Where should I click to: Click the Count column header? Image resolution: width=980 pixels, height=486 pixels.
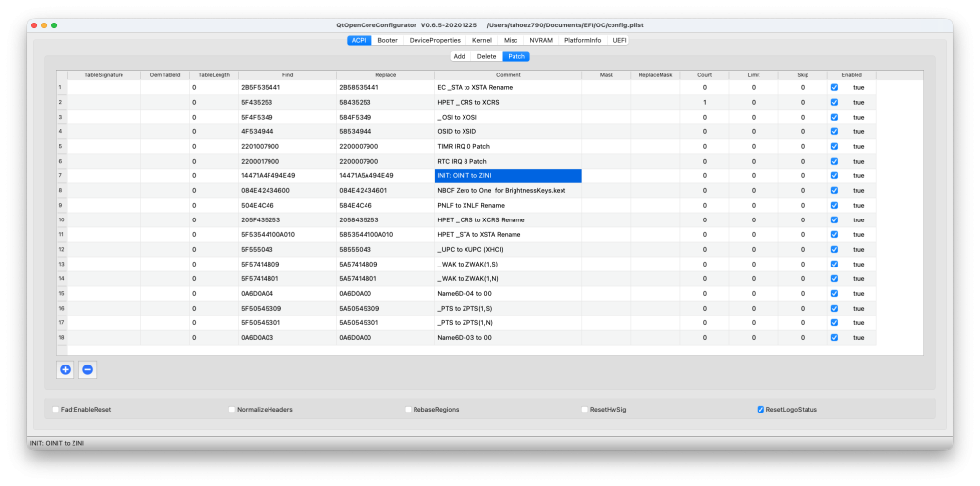pos(705,75)
